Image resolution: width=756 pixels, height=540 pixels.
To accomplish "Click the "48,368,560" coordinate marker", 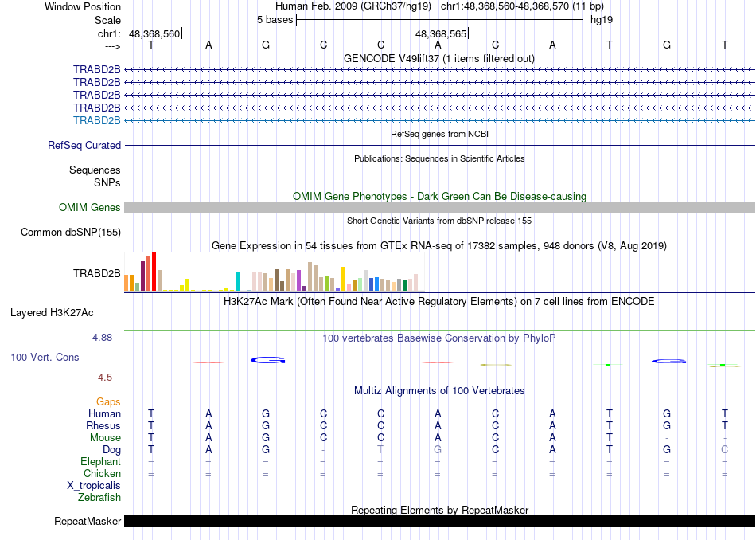I will 154,33.
